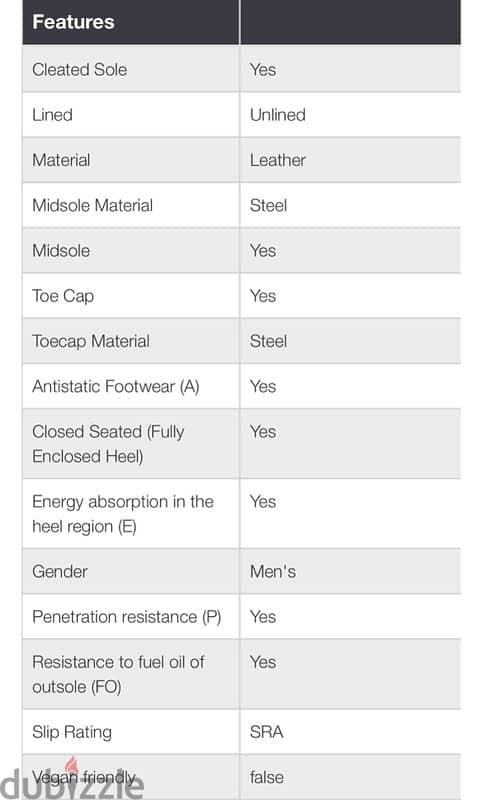Select the Slip Rating label

click(72, 732)
